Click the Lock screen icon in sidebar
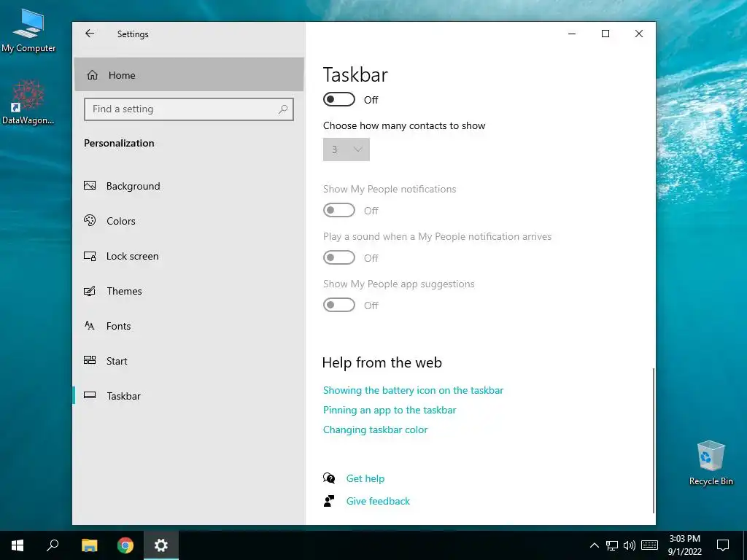Image resolution: width=747 pixels, height=560 pixels. coord(90,256)
